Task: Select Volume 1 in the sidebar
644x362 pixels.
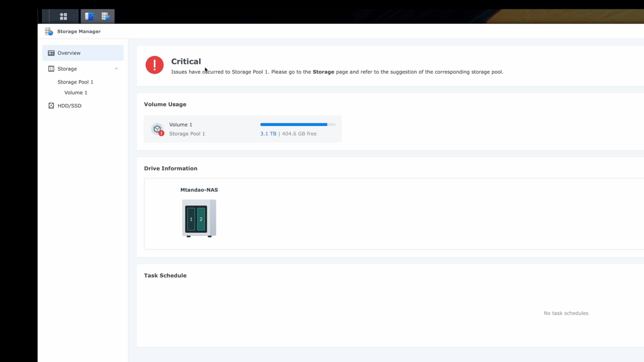Action: coord(76,93)
